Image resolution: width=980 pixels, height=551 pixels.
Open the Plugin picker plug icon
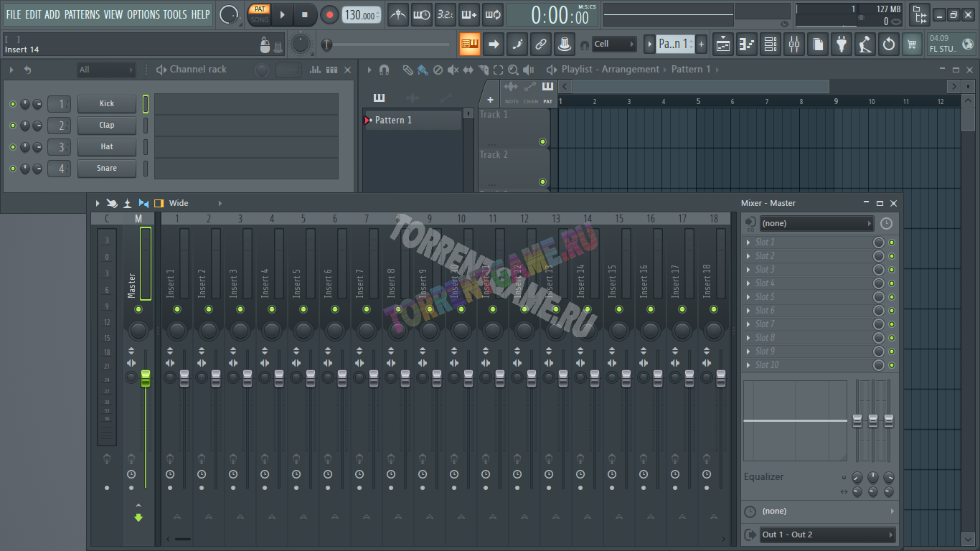pyautogui.click(x=841, y=44)
